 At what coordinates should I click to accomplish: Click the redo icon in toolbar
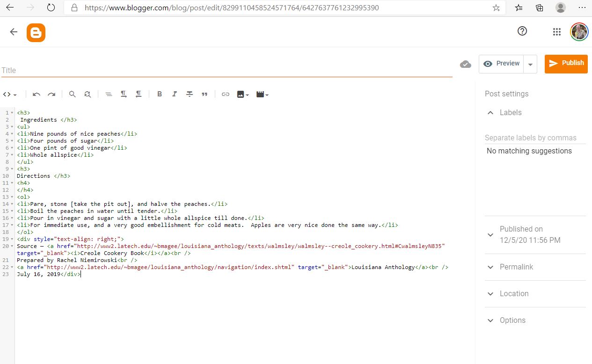click(x=51, y=95)
